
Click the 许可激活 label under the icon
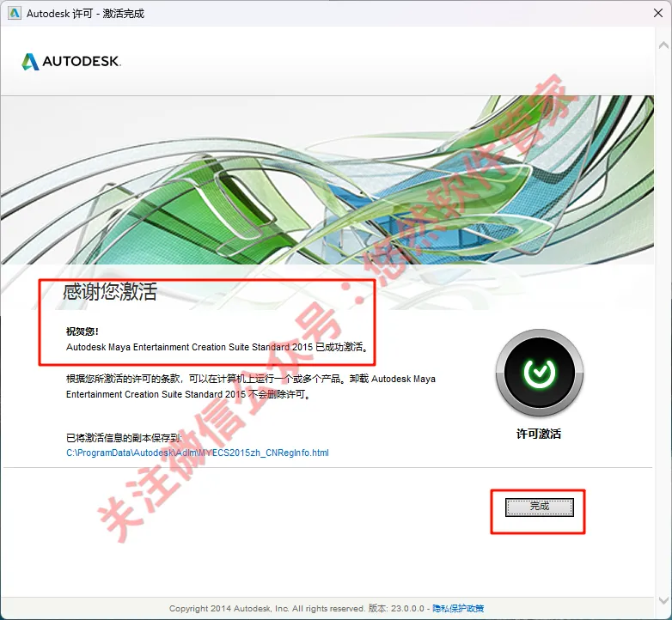click(539, 434)
